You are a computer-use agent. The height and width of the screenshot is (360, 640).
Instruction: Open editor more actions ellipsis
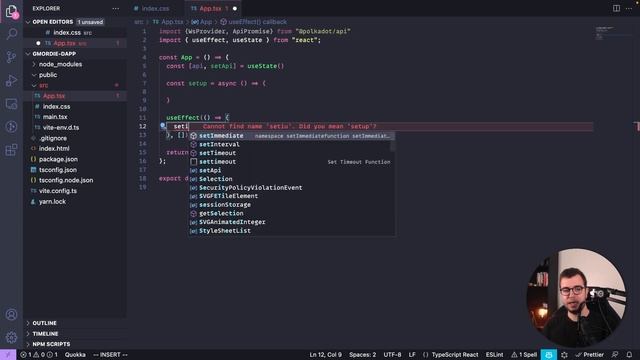pos(629,8)
